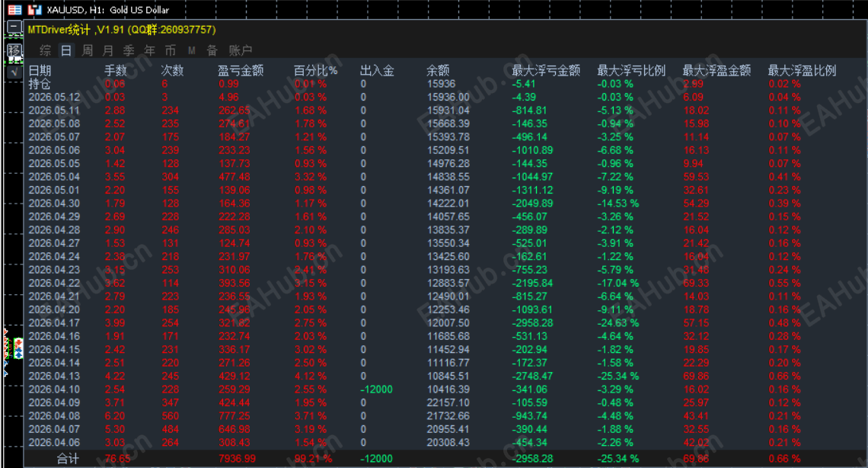Image resolution: width=868 pixels, height=468 pixels.
Task: Click the 最大浮亏金额 column header
Action: [x=546, y=70]
